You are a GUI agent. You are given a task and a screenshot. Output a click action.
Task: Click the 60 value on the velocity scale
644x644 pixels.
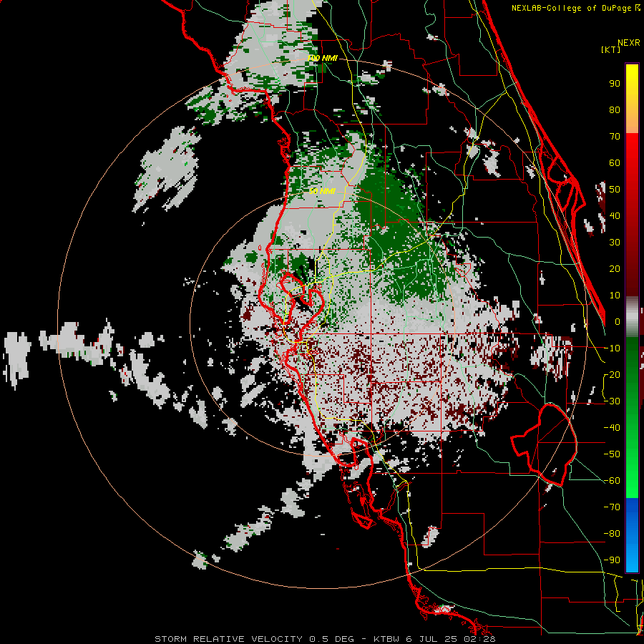coord(615,162)
